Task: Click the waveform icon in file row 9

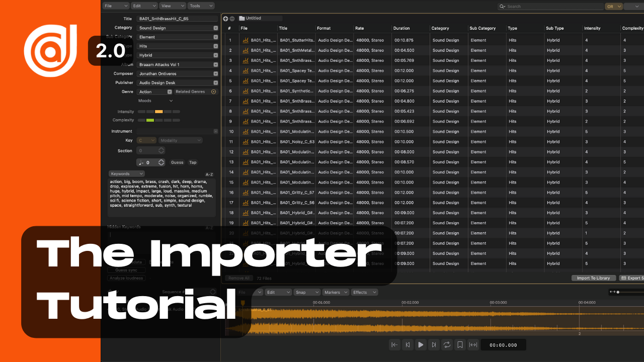Action: click(246, 122)
